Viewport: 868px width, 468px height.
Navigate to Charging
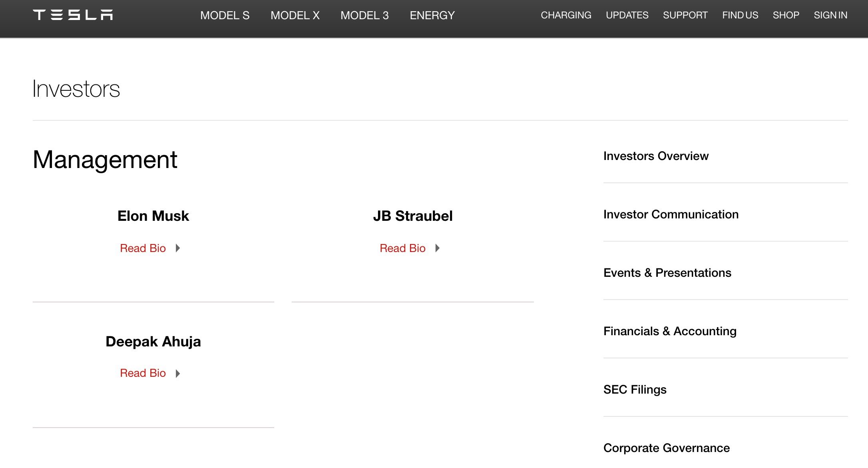click(x=566, y=15)
